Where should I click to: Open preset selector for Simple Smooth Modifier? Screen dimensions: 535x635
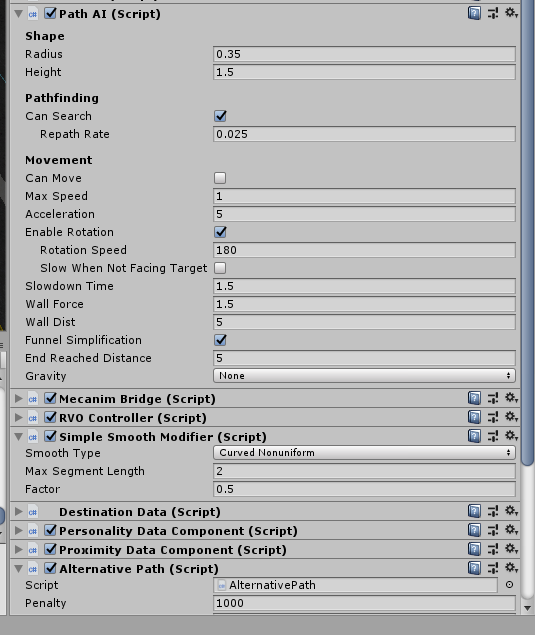click(x=493, y=436)
